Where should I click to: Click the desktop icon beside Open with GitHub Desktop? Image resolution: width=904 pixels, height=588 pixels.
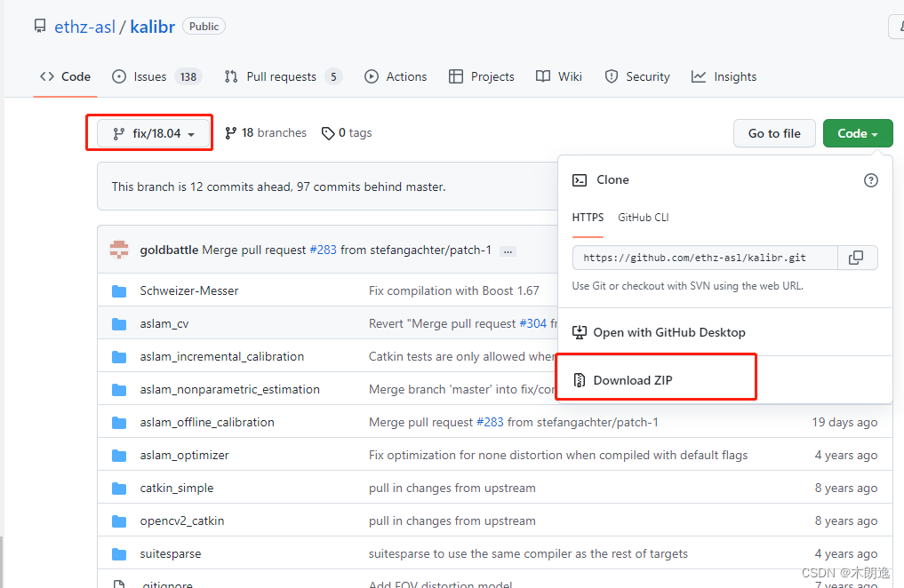coord(580,332)
